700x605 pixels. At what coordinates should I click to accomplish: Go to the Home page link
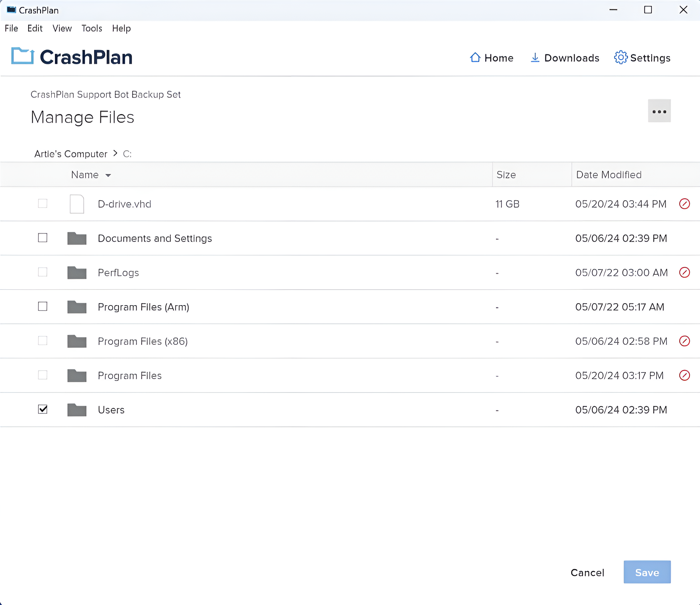[x=491, y=58]
